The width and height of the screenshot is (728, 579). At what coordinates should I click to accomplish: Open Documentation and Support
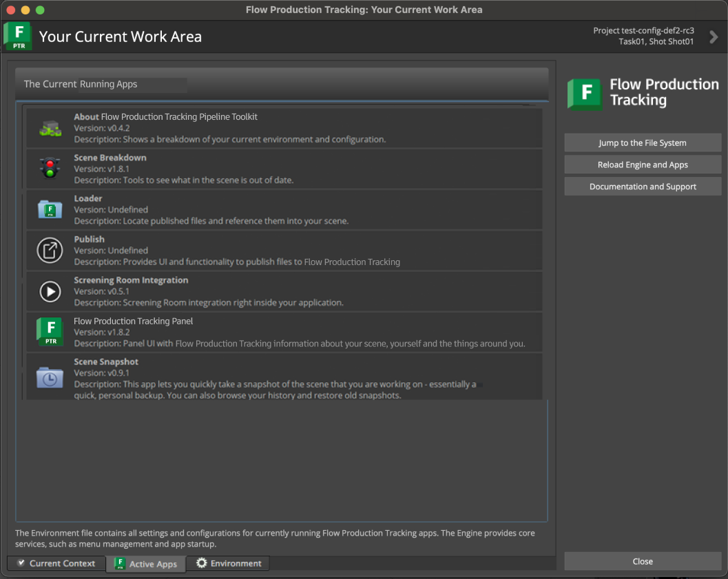point(643,187)
